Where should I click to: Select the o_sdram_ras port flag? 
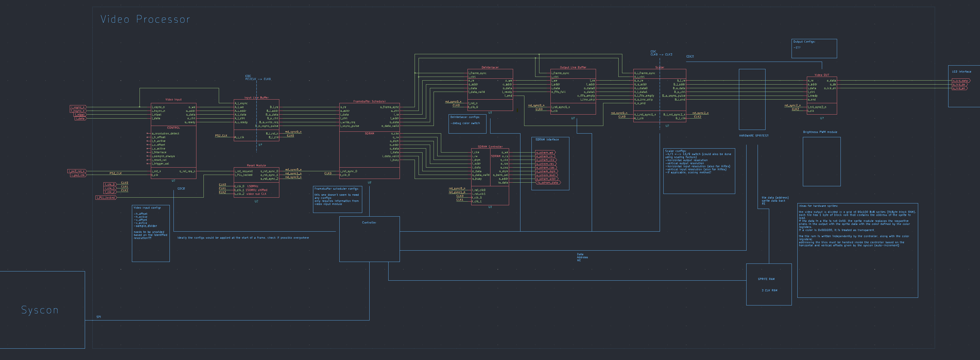coord(545,164)
